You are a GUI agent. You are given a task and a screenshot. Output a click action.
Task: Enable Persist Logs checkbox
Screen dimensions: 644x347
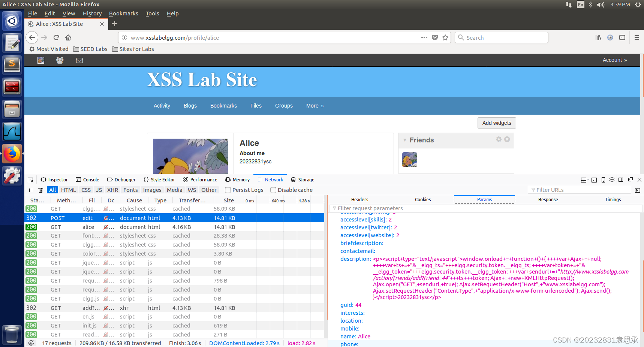228,190
